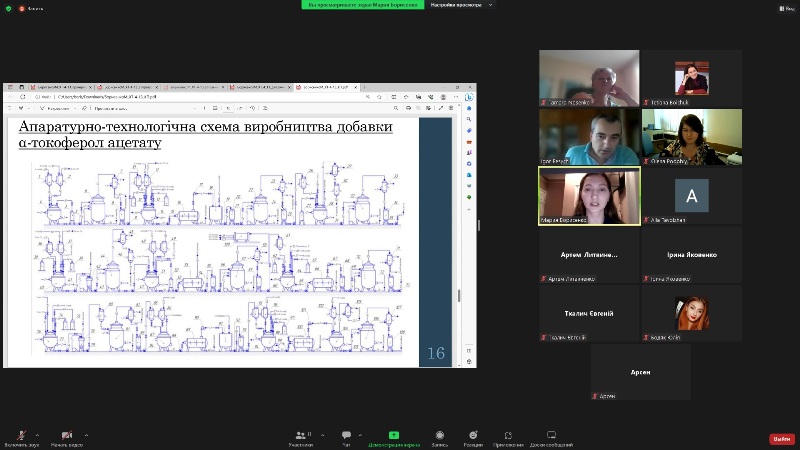
Task: Click green Демонстрация экрана share button
Action: 394,438
